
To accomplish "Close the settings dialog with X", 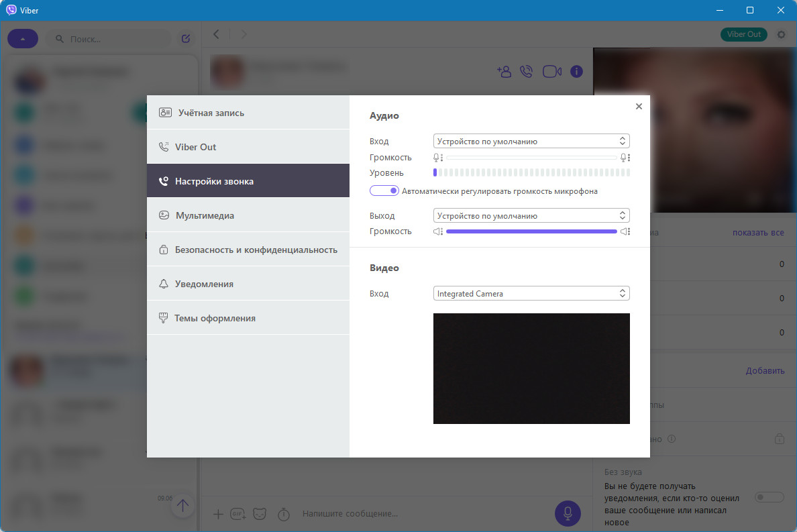I will [639, 106].
